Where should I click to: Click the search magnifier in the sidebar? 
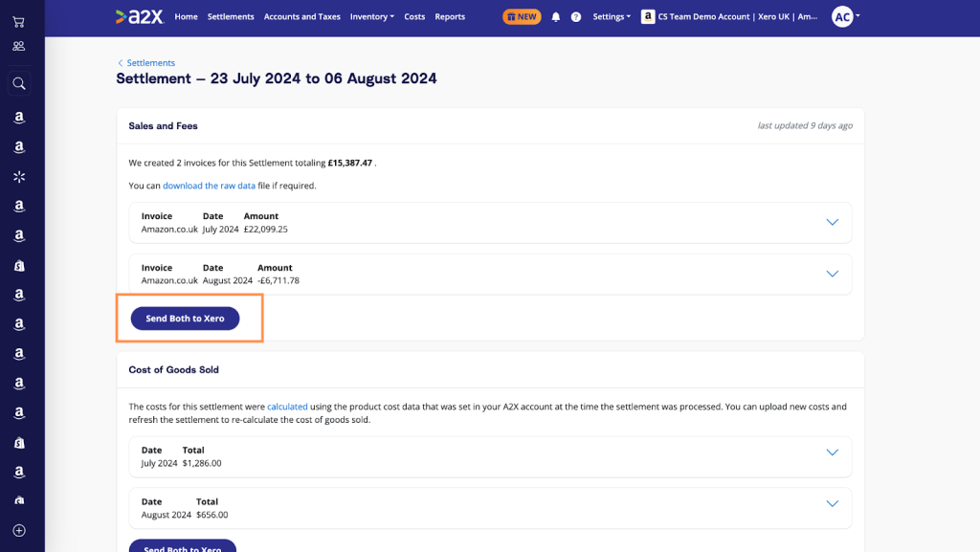[18, 84]
